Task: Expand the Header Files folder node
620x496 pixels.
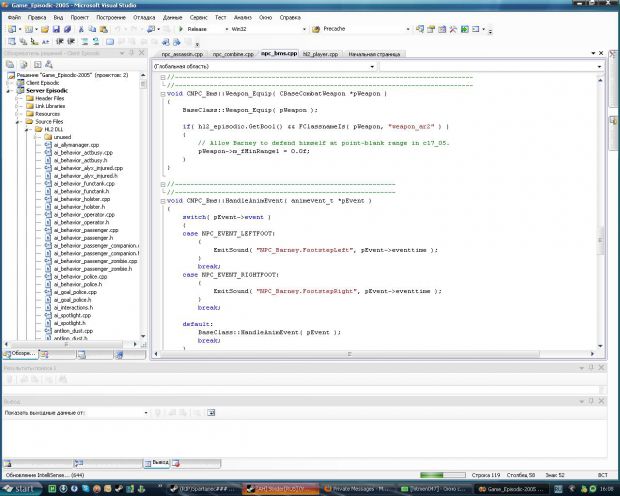Action: 17,98
